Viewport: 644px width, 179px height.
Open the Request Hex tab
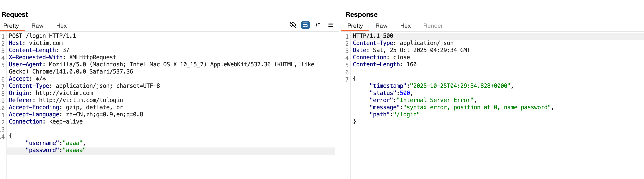tap(61, 26)
